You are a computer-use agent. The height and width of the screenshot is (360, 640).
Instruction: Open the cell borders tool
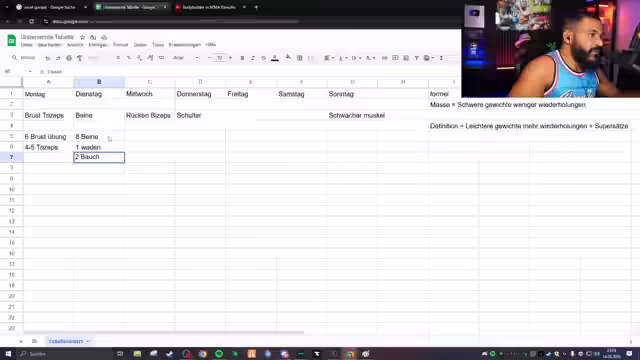300,58
